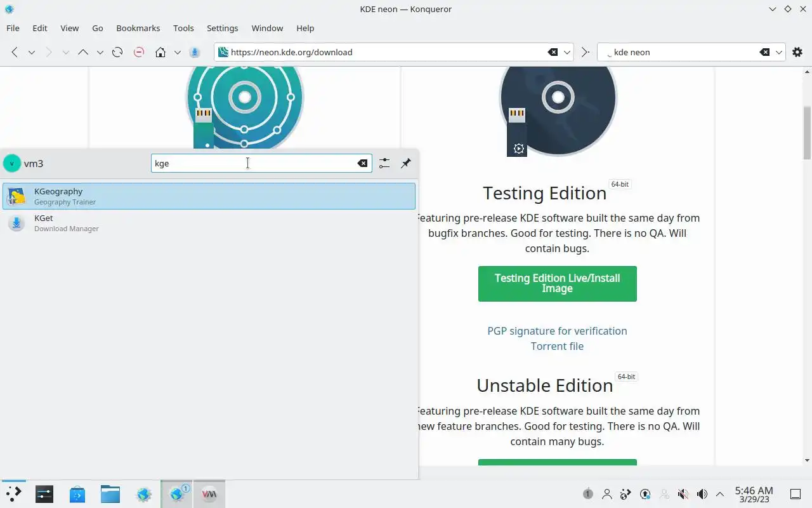Pin the launcher open with pin icon

click(406, 163)
